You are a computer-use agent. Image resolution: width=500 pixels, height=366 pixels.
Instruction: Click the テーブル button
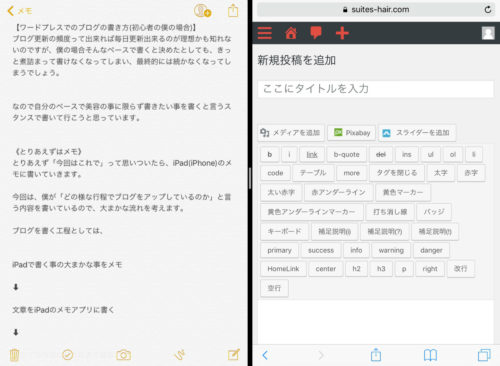tap(313, 173)
